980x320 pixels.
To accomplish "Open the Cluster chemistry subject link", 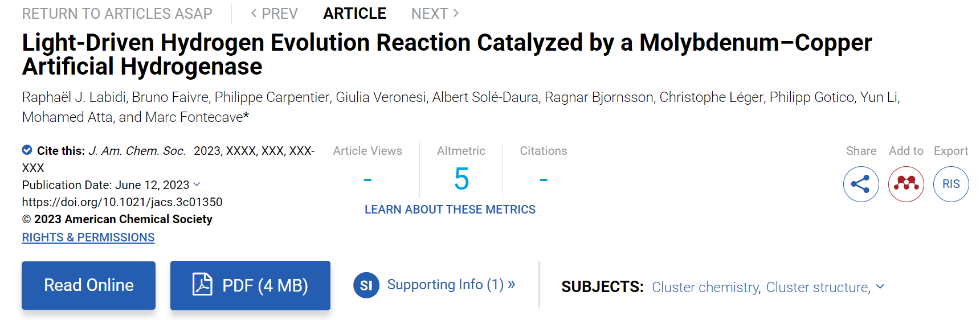I will tap(706, 287).
